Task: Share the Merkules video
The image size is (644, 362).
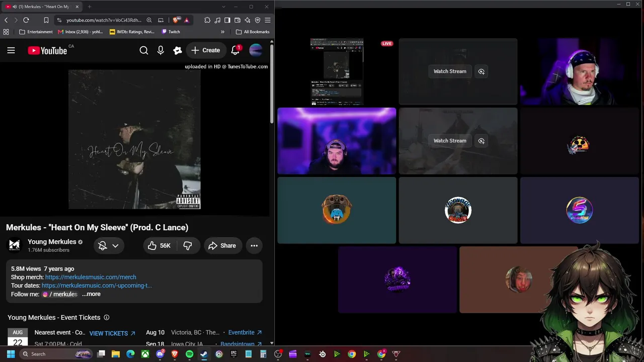Action: 222,245
